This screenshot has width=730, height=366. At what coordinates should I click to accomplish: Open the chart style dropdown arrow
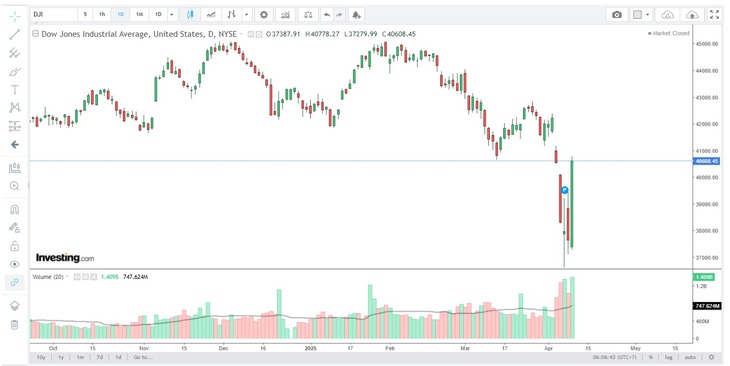[247, 14]
